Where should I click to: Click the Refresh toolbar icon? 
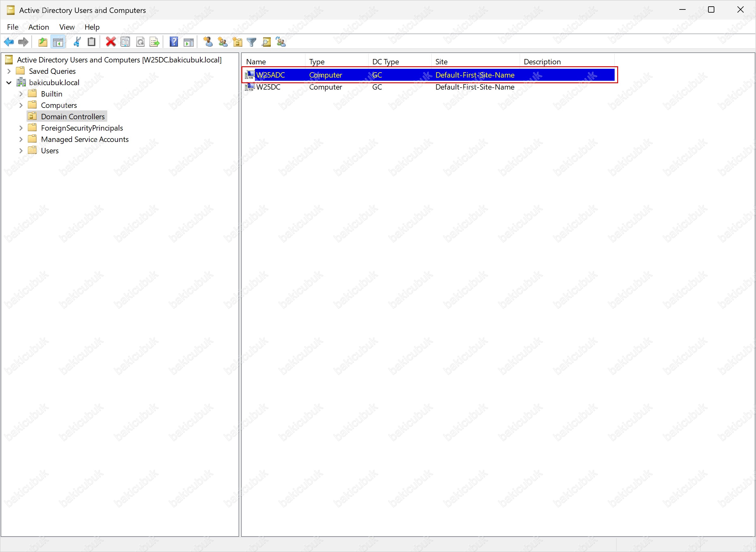click(x=140, y=42)
